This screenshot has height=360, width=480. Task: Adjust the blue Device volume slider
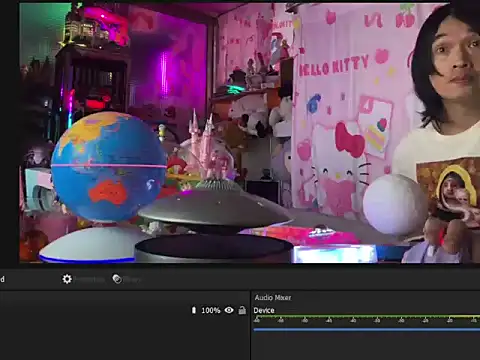[x=367, y=330]
